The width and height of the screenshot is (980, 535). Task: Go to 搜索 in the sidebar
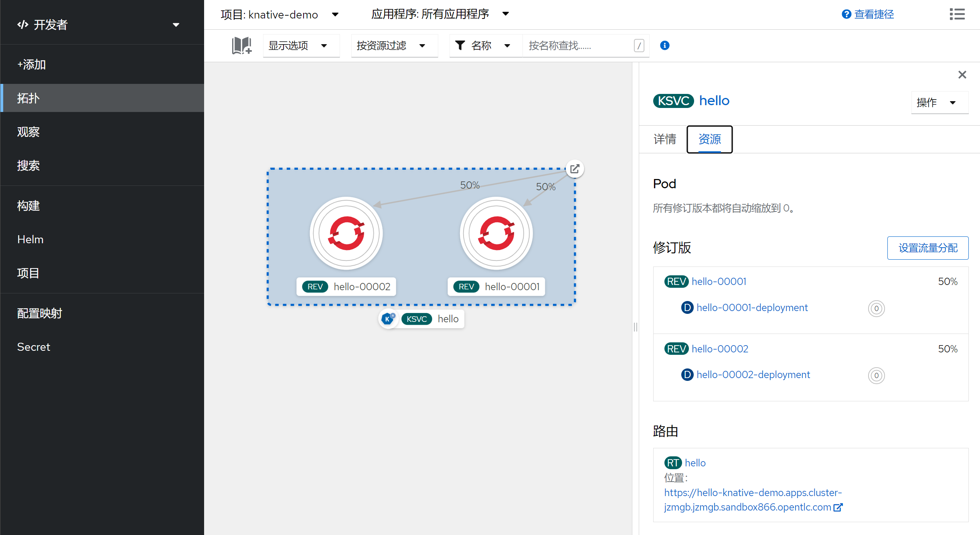[102, 165]
